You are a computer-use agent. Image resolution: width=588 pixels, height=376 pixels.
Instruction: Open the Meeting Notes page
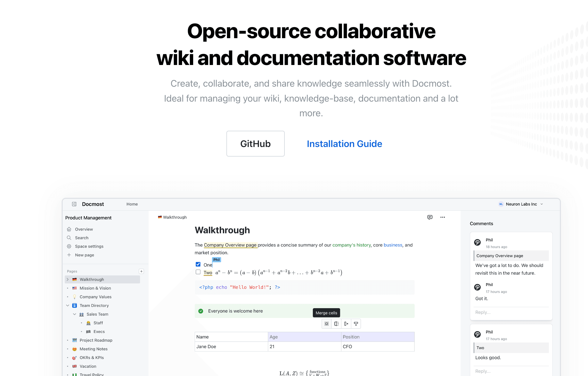[93, 349]
